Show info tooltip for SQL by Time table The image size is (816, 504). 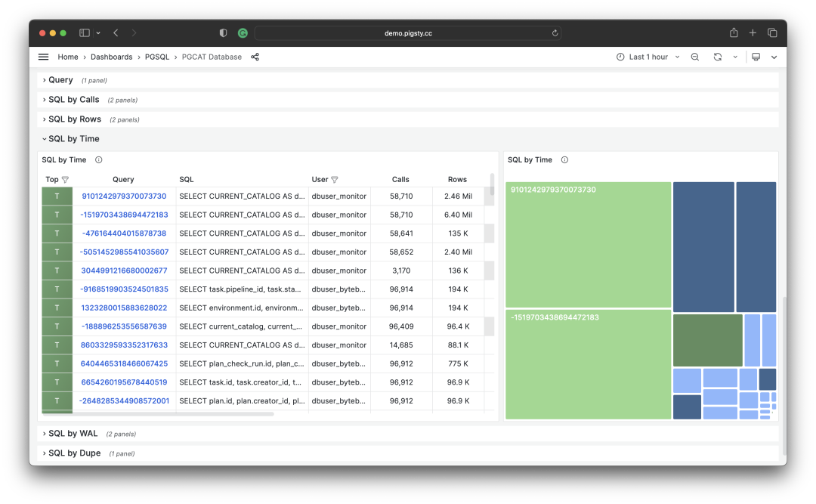click(x=98, y=160)
